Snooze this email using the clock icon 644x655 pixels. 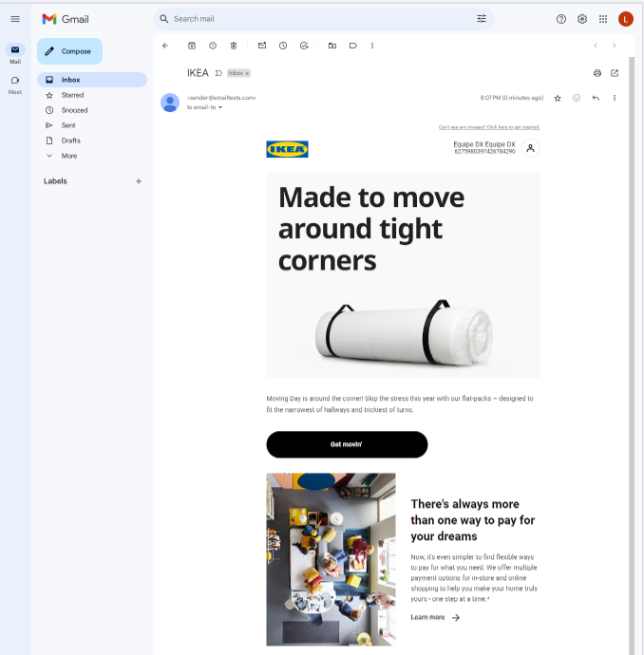point(283,46)
